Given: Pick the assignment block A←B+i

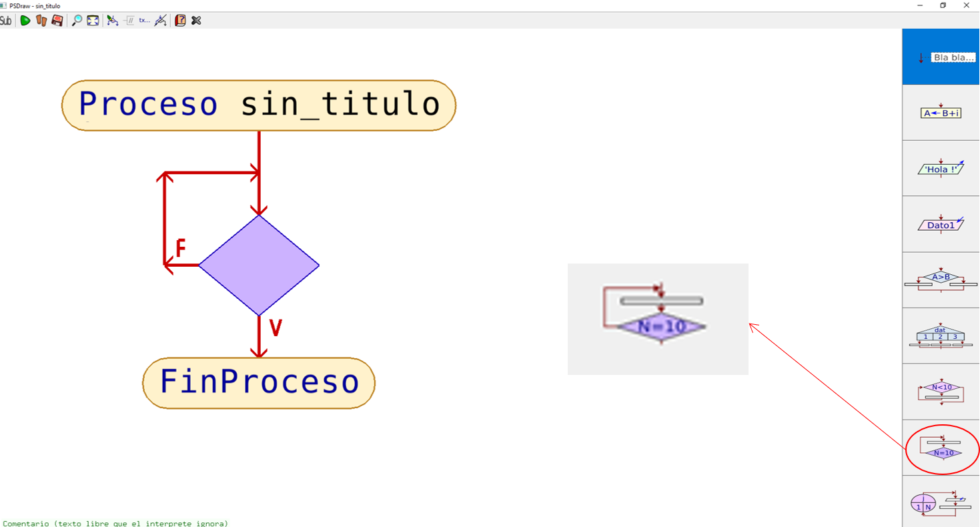Looking at the screenshot, I should pos(941,113).
